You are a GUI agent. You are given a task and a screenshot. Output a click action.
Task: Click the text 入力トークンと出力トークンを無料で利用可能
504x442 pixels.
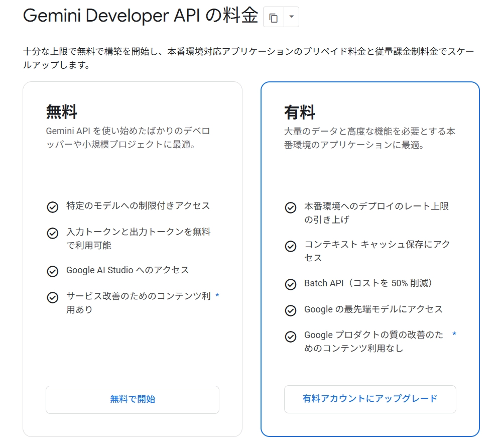click(x=139, y=239)
